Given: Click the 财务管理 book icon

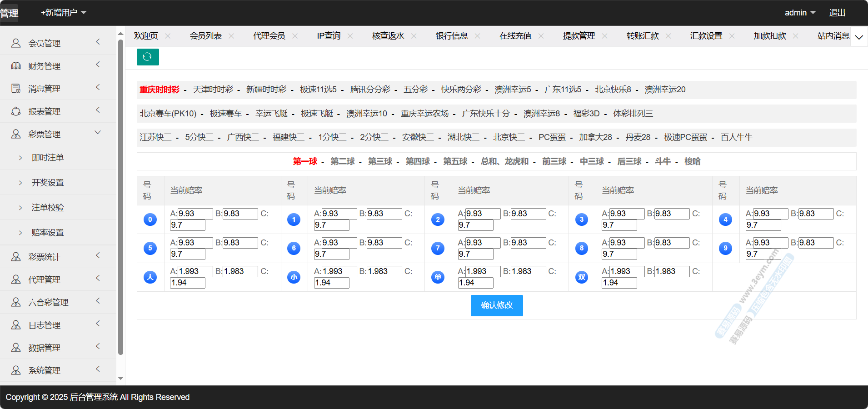Looking at the screenshot, I should (16, 66).
